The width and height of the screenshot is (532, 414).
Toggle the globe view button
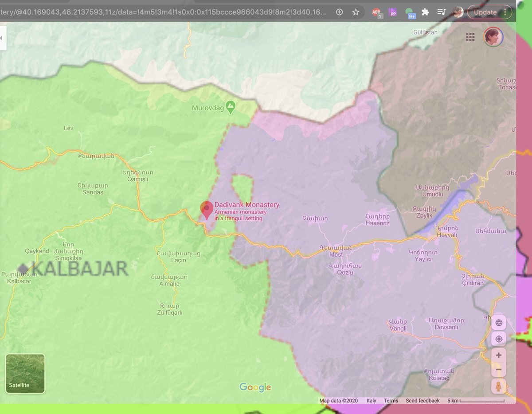click(499, 323)
